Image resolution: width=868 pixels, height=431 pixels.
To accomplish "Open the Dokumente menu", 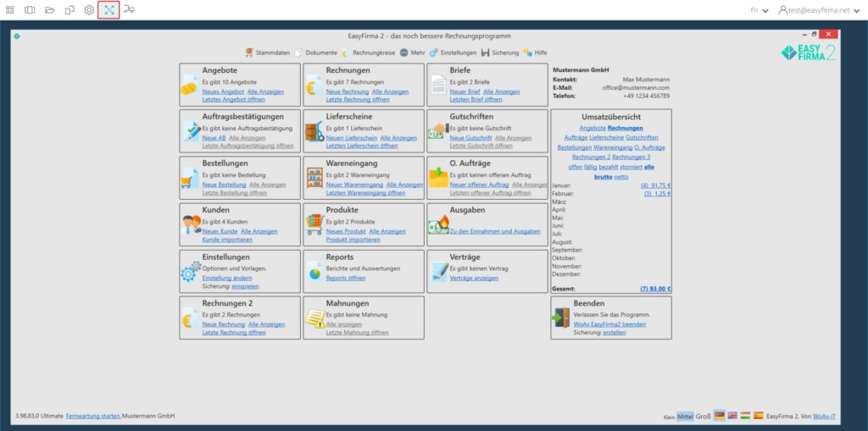I will click(x=315, y=52).
